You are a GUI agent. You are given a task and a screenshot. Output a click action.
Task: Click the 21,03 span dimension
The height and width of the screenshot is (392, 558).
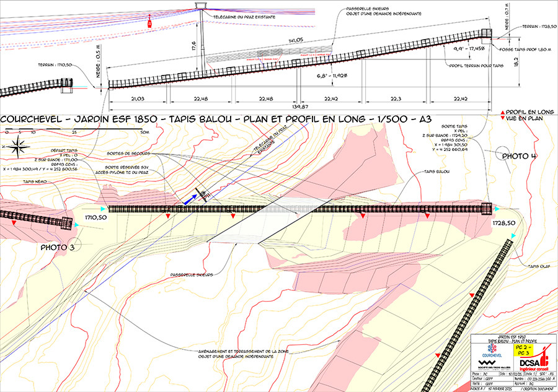click(x=138, y=98)
